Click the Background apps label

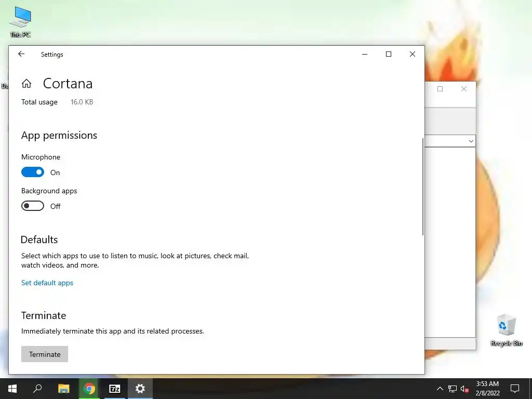click(49, 191)
